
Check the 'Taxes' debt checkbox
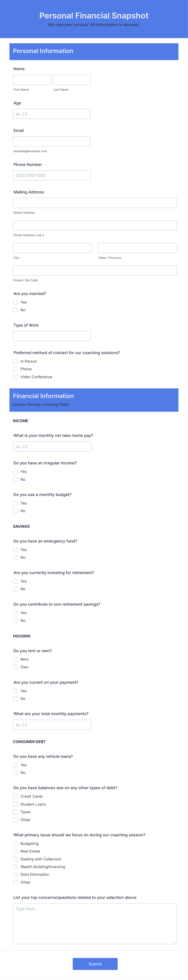pos(15,812)
